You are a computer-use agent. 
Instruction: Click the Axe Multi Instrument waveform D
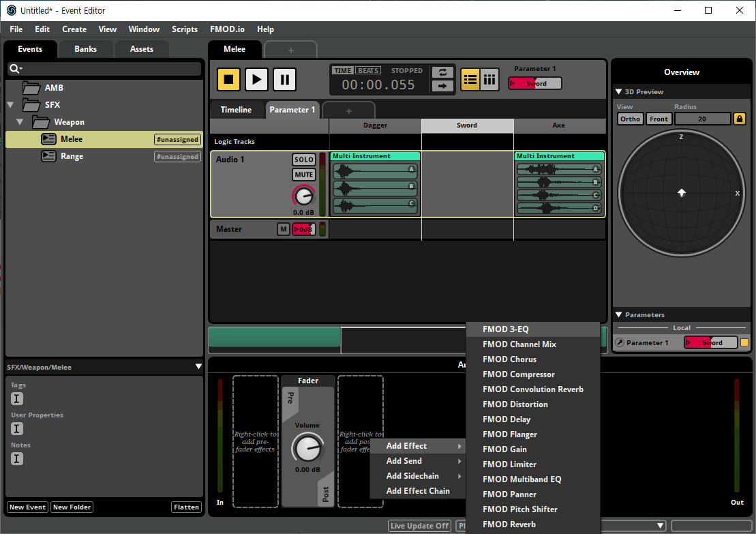[x=559, y=209]
